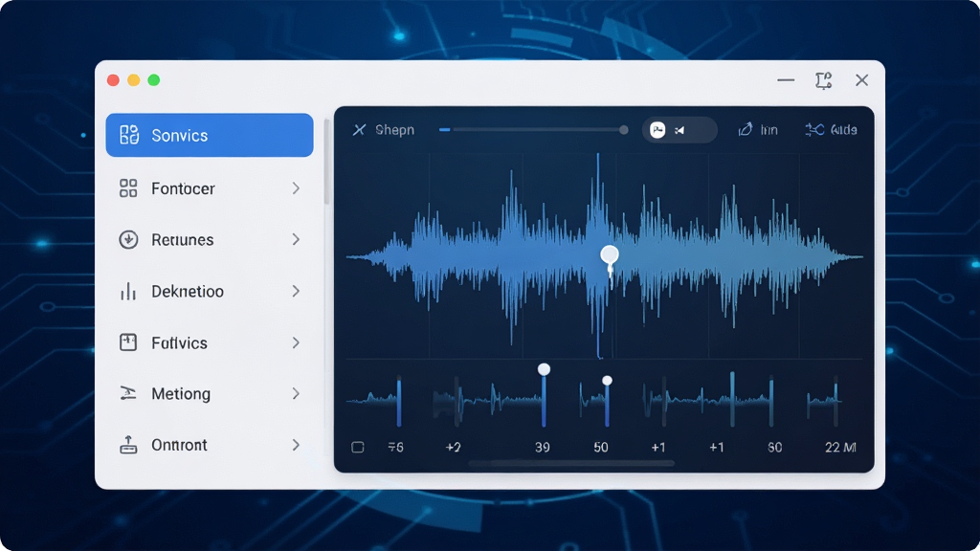Click the Metiong icon in sidebar
The width and height of the screenshot is (980, 551).
(x=128, y=393)
